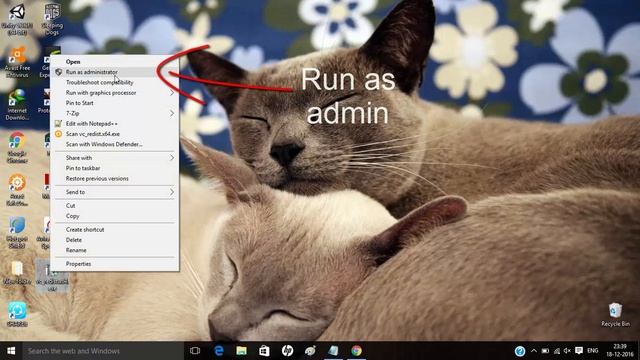Viewport: 640px width, 360px height.
Task: Select Scan vc_redist.x64.exe with Avast
Action: coord(115,134)
